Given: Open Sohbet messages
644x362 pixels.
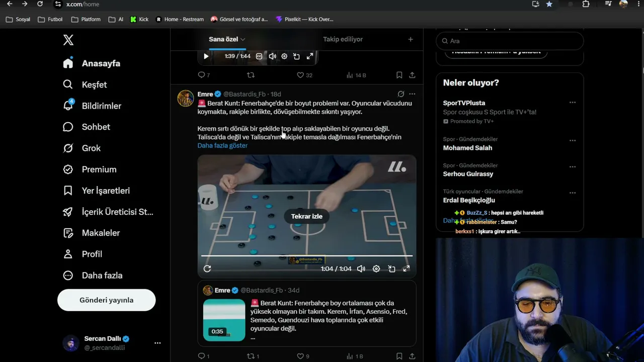Looking at the screenshot, I should pyautogui.click(x=86, y=127).
